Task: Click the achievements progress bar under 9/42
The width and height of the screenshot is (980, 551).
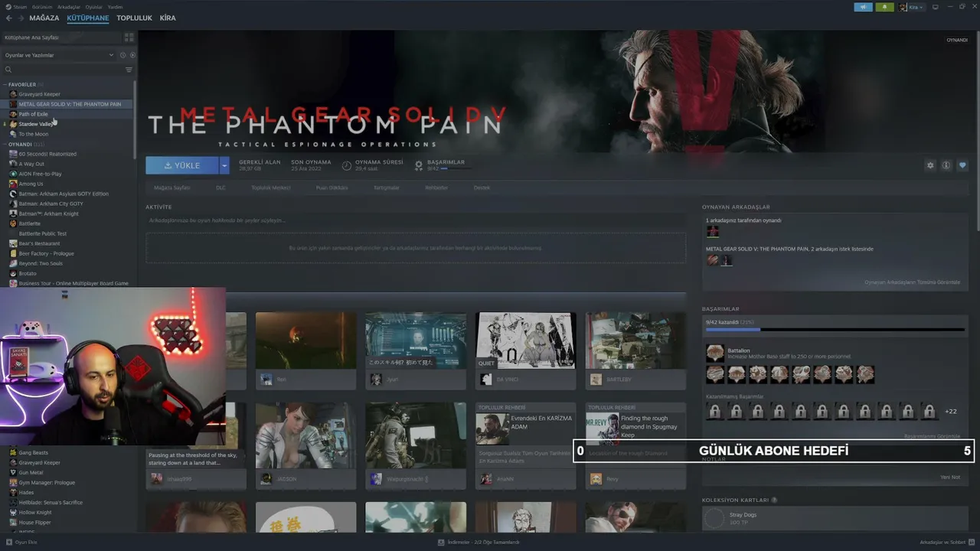Action: coord(836,330)
